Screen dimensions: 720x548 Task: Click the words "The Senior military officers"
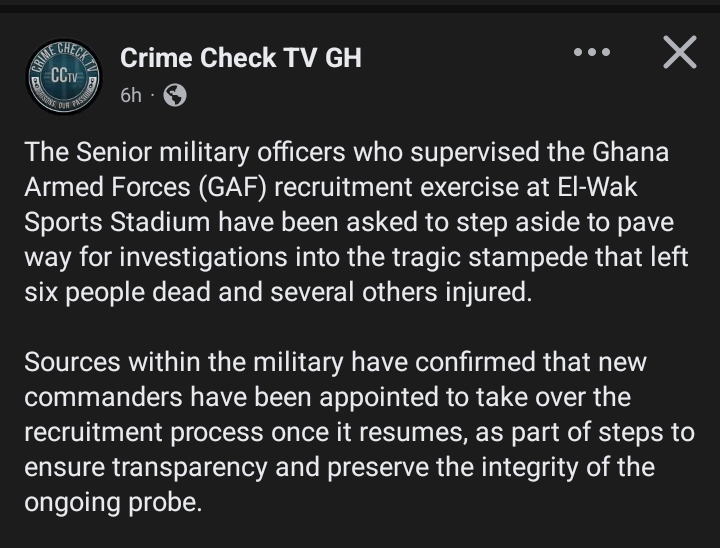coord(153,155)
